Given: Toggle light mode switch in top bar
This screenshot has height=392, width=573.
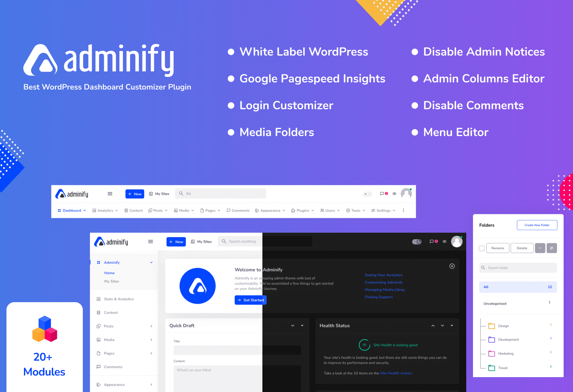Looking at the screenshot, I should click(x=367, y=194).
